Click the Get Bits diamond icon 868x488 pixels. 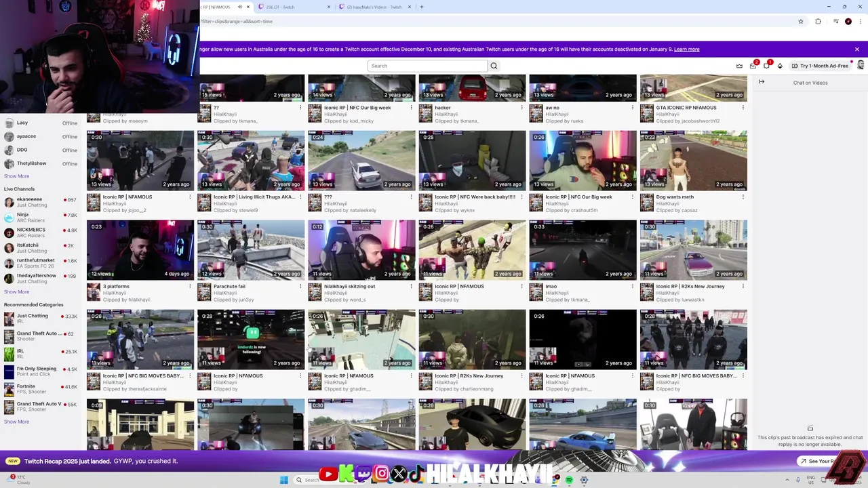pyautogui.click(x=780, y=66)
